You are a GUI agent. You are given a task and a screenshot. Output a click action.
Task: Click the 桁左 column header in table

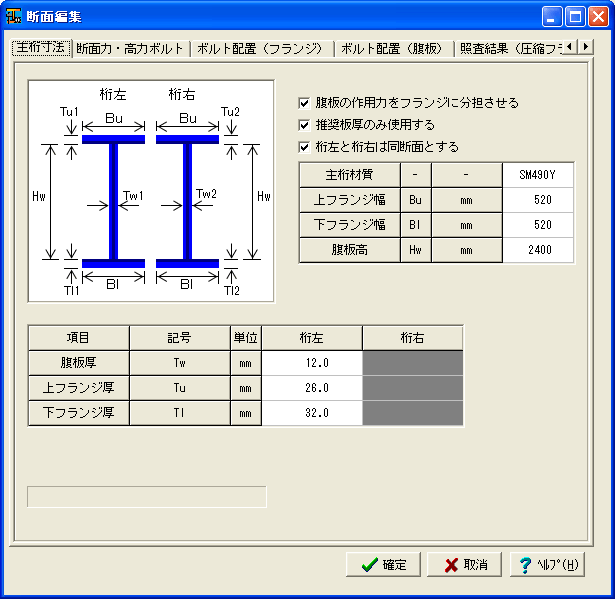coord(312,338)
